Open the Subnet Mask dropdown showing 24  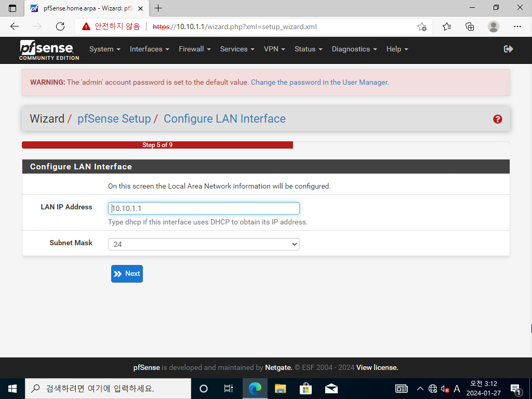click(204, 244)
